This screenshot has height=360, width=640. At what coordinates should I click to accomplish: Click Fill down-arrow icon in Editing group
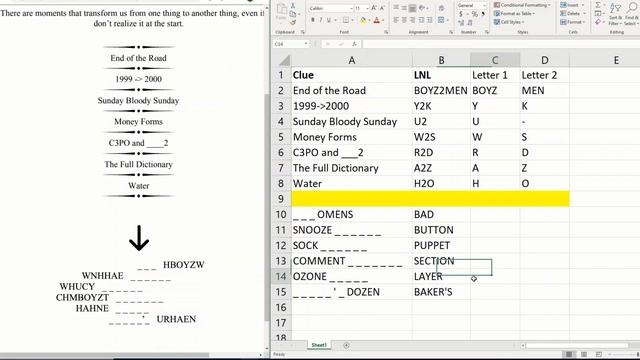[x=598, y=13]
